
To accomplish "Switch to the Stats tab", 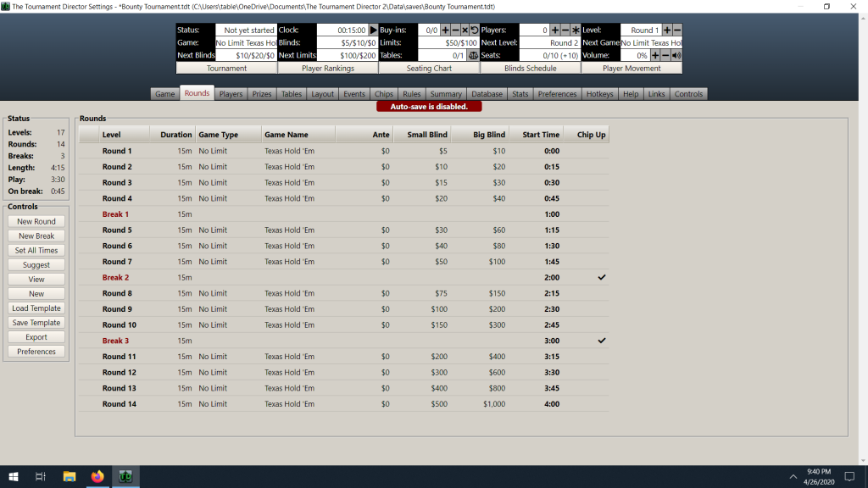I will point(520,94).
